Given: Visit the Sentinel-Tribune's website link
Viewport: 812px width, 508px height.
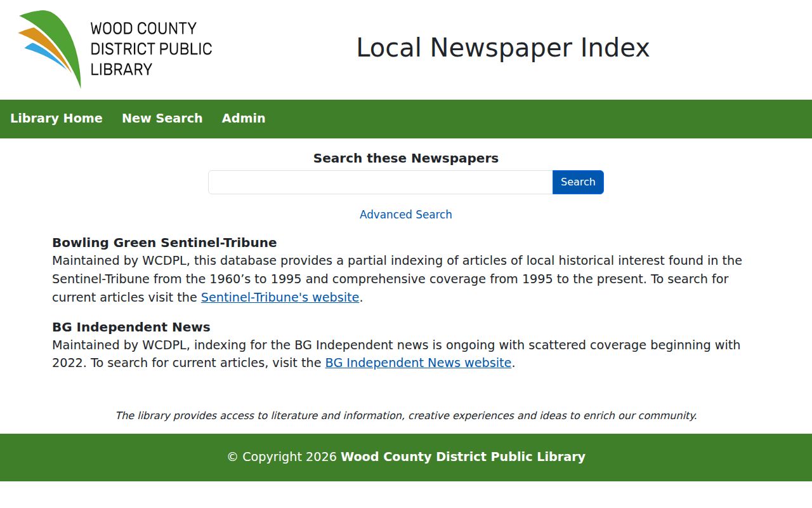Looking at the screenshot, I should [280, 297].
